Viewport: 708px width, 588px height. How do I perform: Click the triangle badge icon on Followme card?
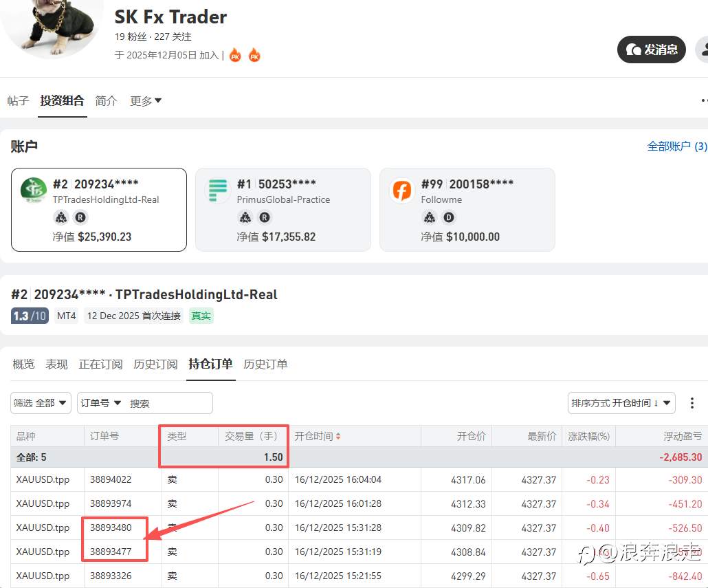coord(430,218)
